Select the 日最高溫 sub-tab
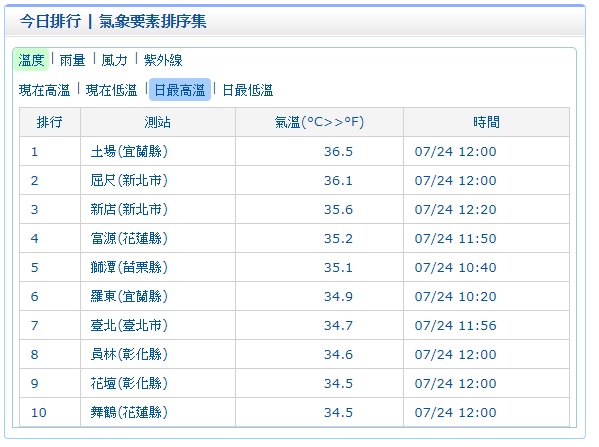The width and height of the screenshot is (599, 447). coord(180,90)
